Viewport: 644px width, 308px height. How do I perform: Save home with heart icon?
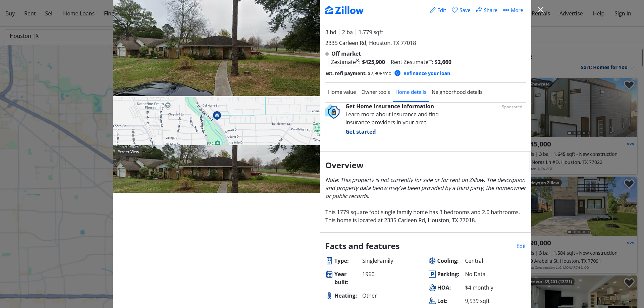[455, 10]
